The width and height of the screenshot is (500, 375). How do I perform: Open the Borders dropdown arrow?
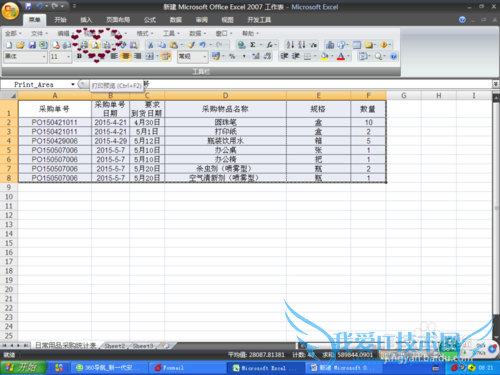coord(315,56)
